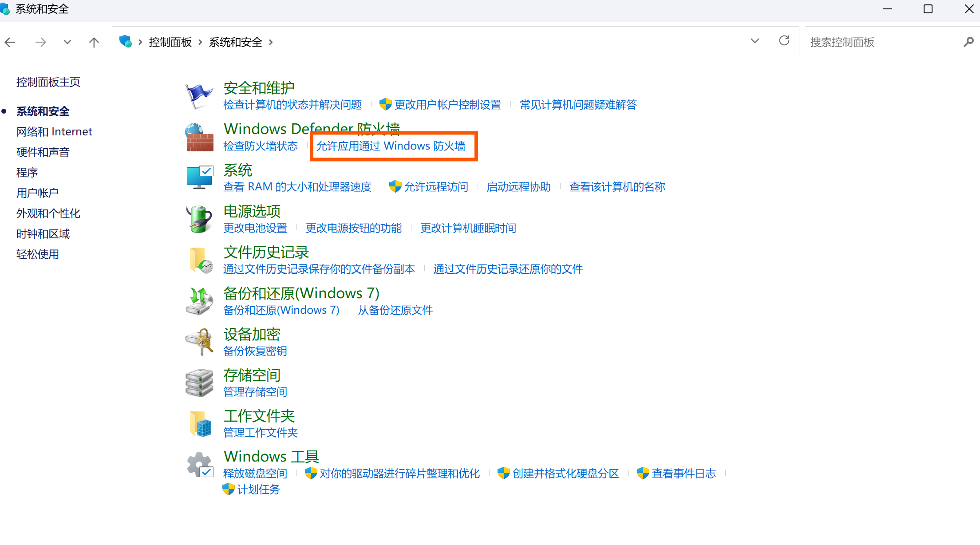
Task: Open the System monitor icon
Action: 199,178
